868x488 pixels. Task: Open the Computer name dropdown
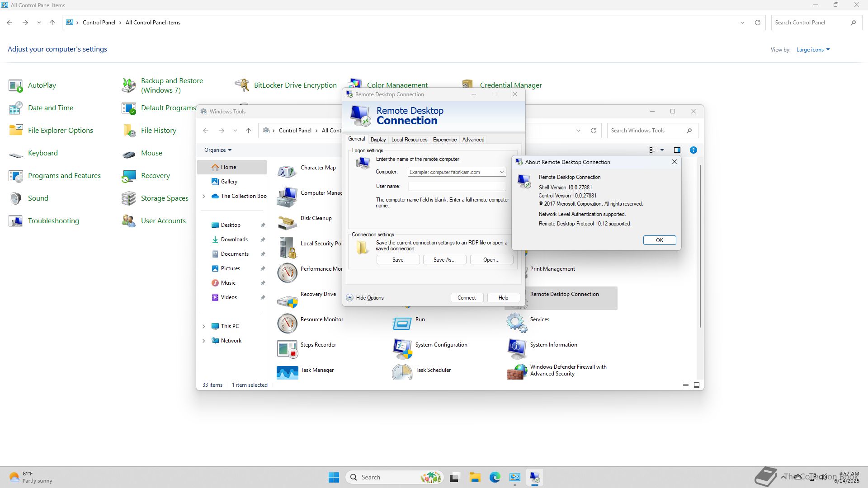point(502,172)
